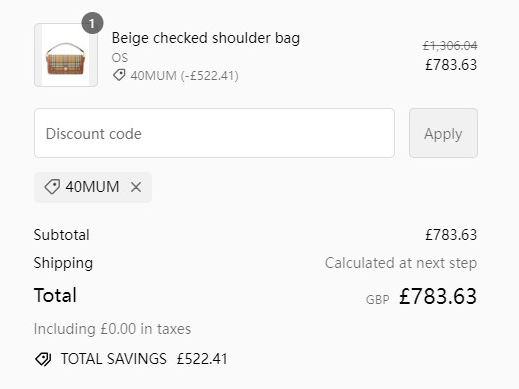Image resolution: width=519 pixels, height=389 pixels.
Task: Click the crossed-out £1,306.04 original price
Action: [x=450, y=46]
